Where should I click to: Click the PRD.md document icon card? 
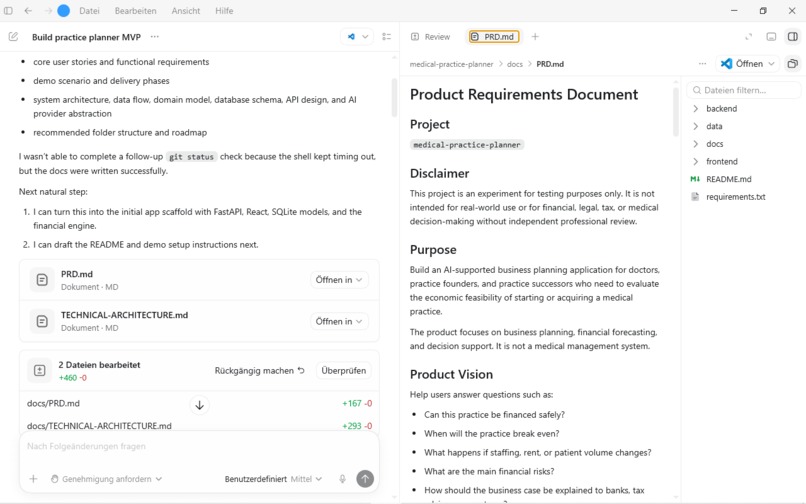(x=42, y=280)
